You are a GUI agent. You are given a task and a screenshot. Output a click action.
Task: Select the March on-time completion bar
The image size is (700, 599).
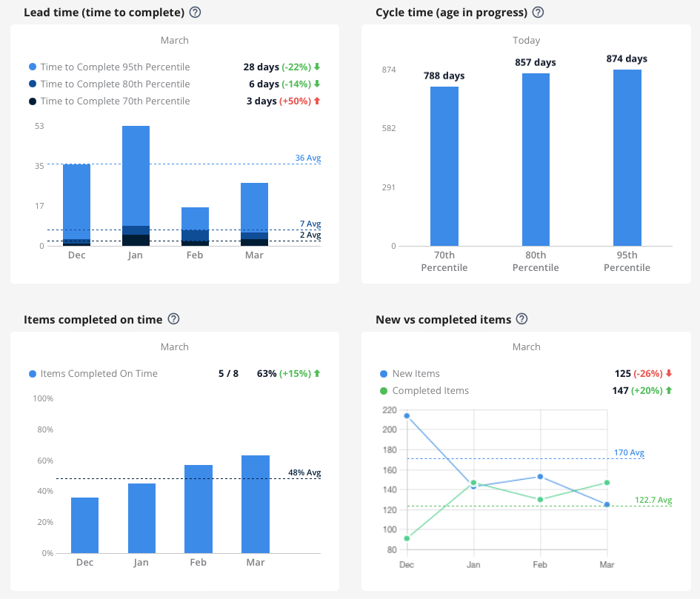pyautogui.click(x=256, y=503)
